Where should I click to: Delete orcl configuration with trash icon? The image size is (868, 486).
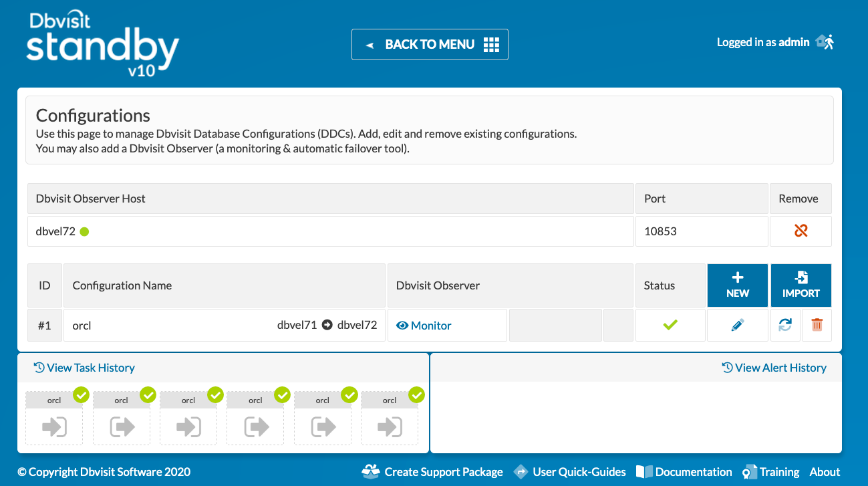(x=817, y=325)
